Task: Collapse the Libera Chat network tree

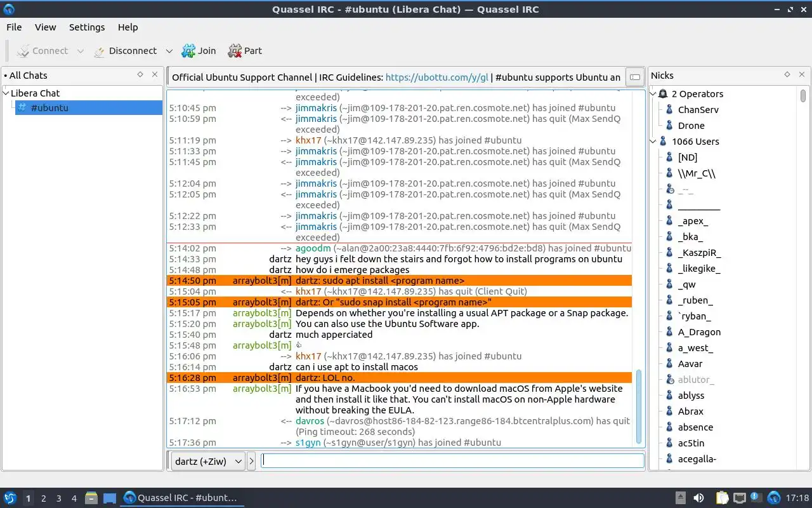Action: pyautogui.click(x=6, y=93)
